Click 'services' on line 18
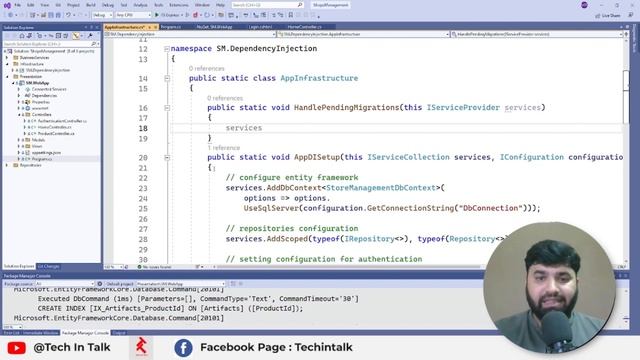Screen dimensions: 640x360 (x=244, y=128)
